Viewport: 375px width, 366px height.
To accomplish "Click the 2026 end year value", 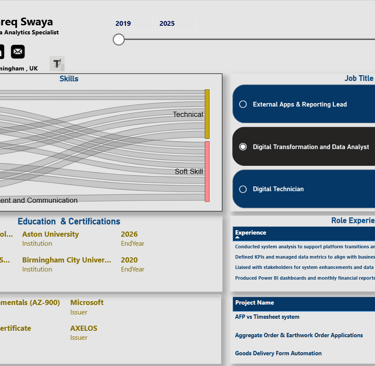I will point(129,234).
